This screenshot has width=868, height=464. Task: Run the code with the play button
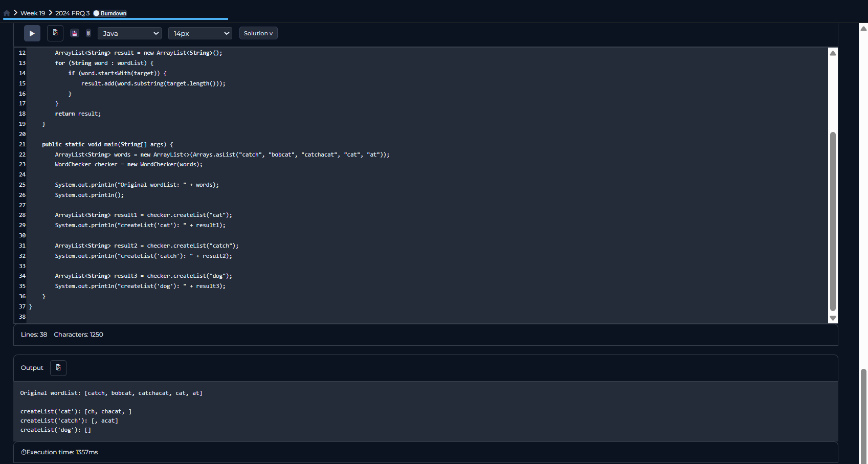pos(32,33)
